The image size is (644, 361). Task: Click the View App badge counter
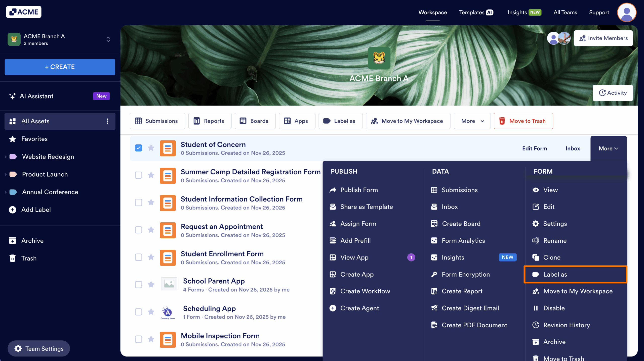411,257
